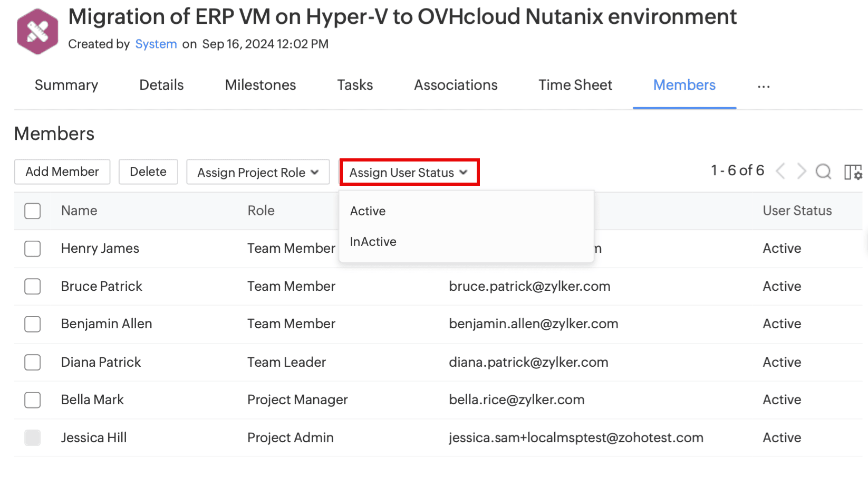Choose InActive from status menu
This screenshot has height=494, width=868.
[373, 242]
